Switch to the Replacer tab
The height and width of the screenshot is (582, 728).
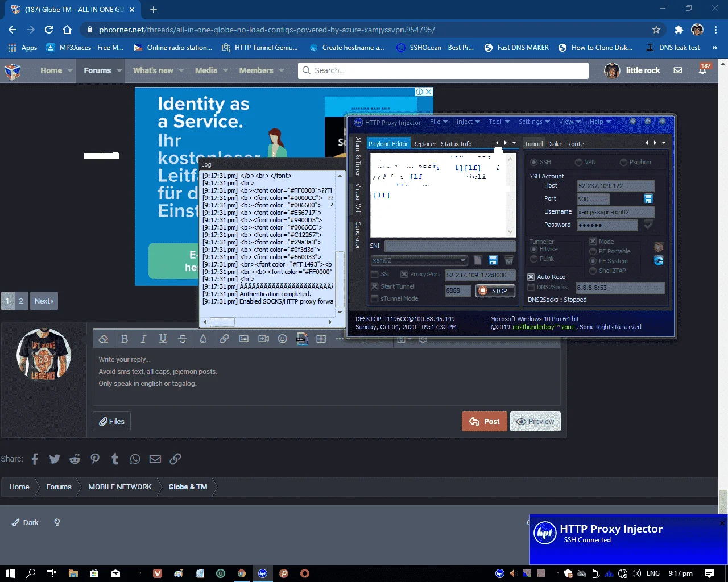click(x=424, y=144)
